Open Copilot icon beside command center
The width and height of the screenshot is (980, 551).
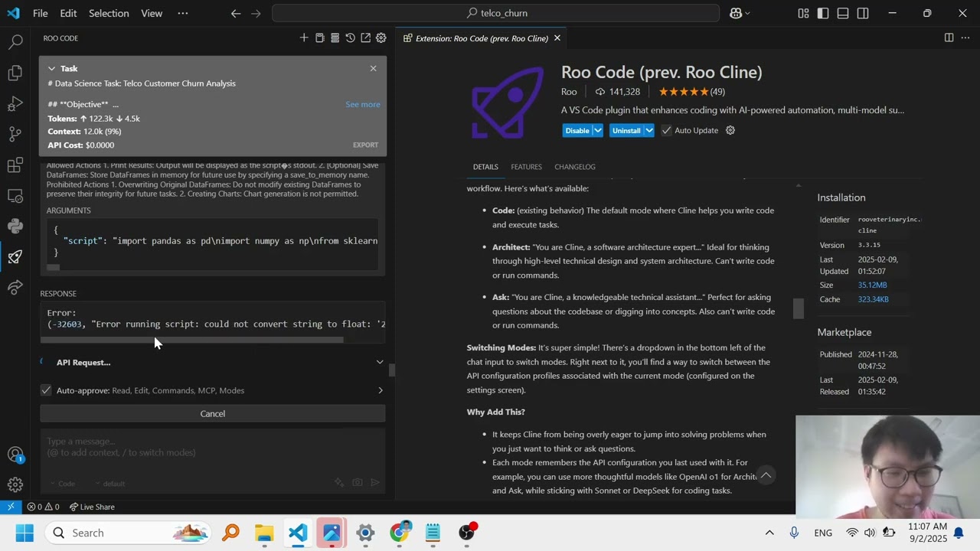point(740,13)
